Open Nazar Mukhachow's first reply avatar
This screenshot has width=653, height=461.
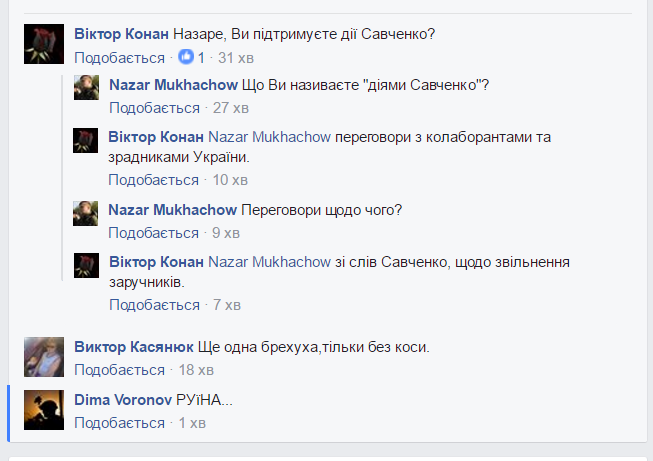click(86, 87)
